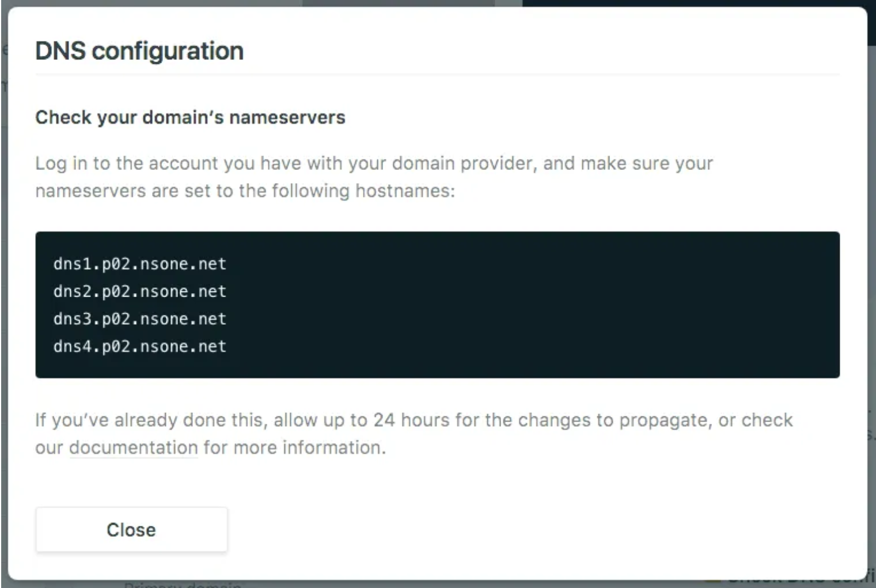Select the dns2.p02.nsone.net nameserver line

[140, 291]
